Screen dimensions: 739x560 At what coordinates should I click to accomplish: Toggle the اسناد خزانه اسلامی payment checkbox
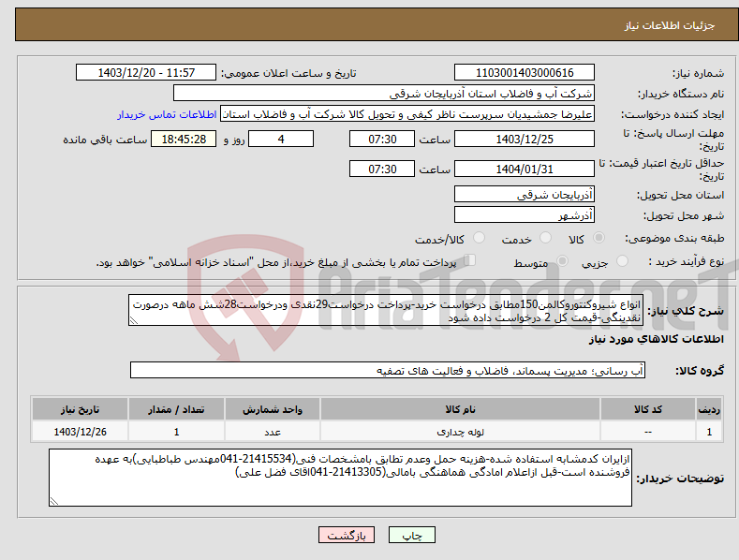470,259
